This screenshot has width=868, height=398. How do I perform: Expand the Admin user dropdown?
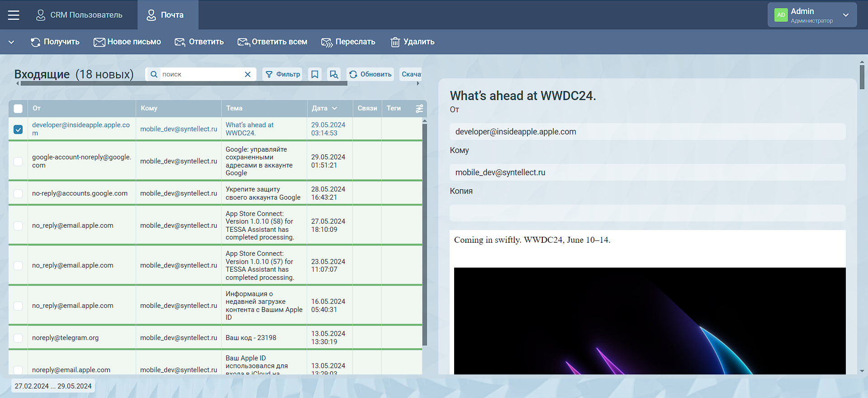pyautogui.click(x=845, y=15)
